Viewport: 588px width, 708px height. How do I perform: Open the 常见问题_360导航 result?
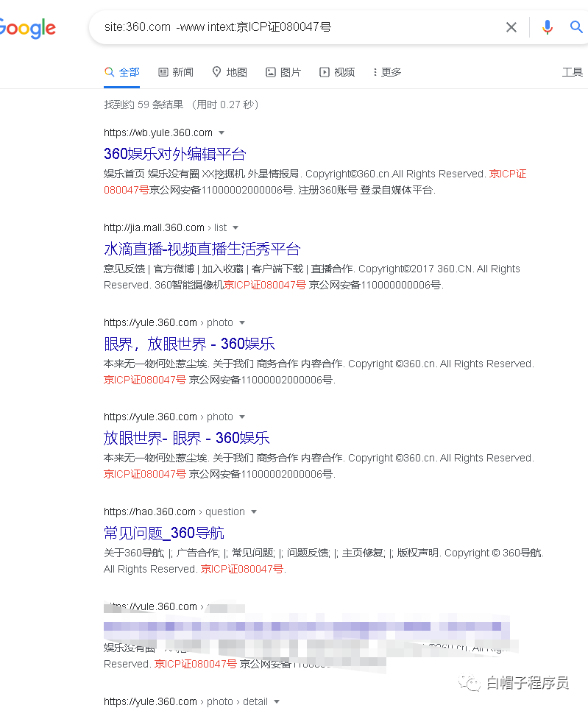[164, 533]
